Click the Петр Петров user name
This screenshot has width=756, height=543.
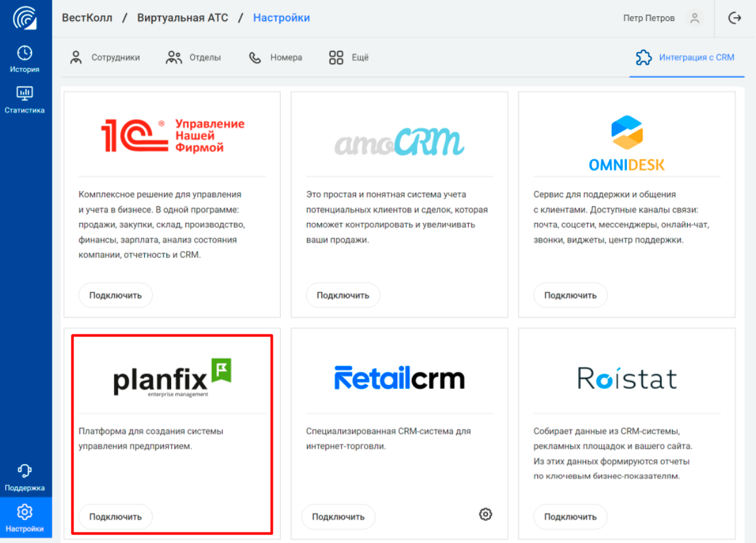click(649, 18)
